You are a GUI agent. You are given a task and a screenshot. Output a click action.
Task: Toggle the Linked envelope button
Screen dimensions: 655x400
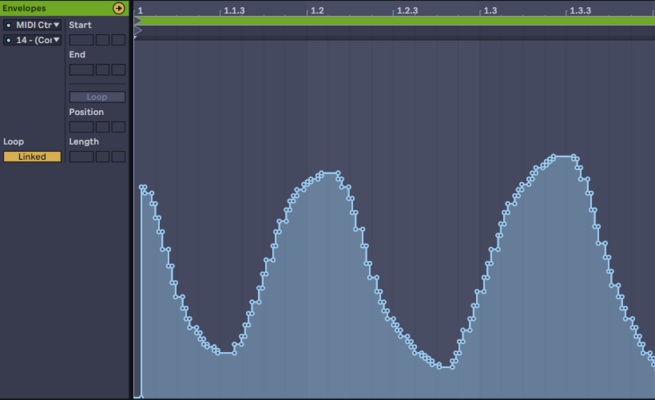click(32, 157)
